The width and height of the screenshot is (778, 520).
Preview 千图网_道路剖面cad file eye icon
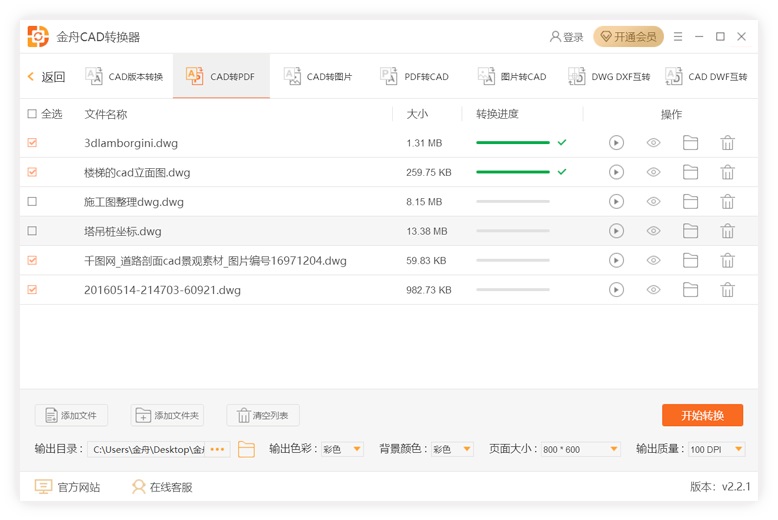pyautogui.click(x=653, y=260)
